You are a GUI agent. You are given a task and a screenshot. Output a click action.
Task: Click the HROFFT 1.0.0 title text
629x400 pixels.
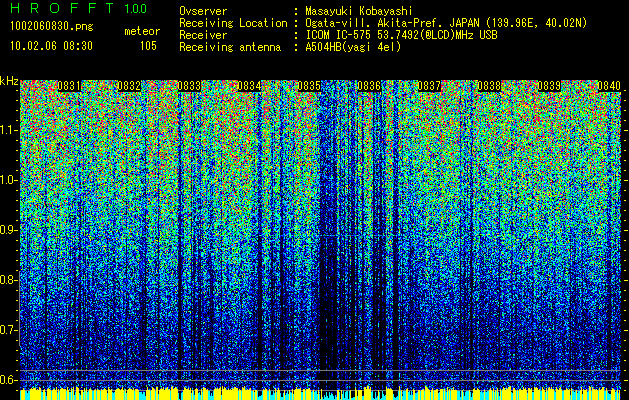[x=79, y=8]
